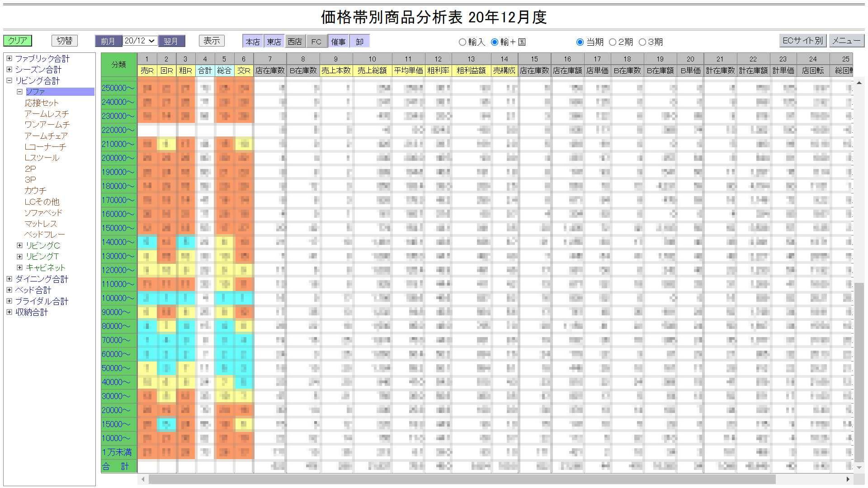Click the table's horizontal scrollbar thumb
Viewport: 868px width, 488px height.
462,479
